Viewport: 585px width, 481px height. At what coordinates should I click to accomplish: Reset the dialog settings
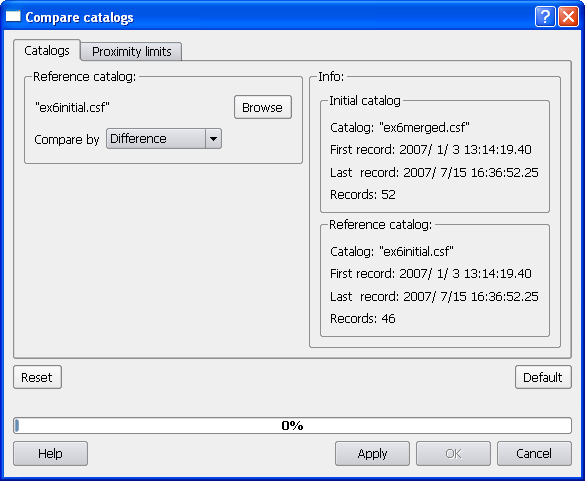point(37,377)
